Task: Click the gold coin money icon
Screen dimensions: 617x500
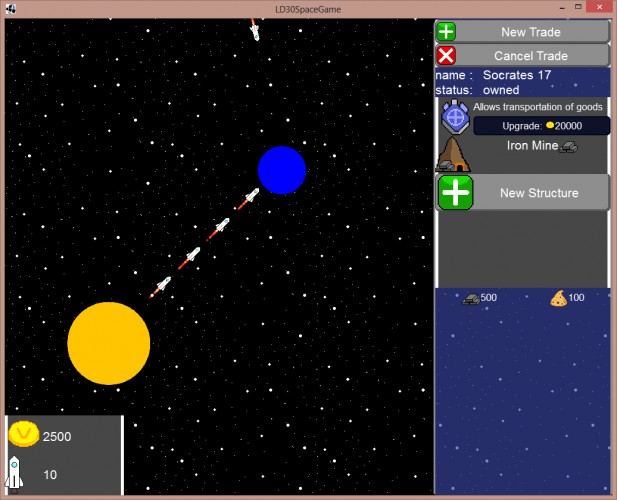Action: [24, 434]
